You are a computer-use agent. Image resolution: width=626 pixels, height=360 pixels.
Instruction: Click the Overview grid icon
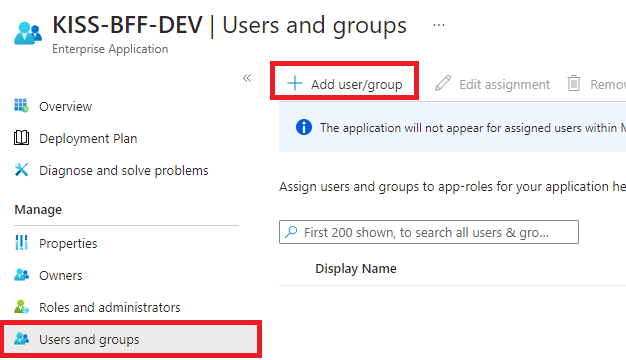[22, 106]
